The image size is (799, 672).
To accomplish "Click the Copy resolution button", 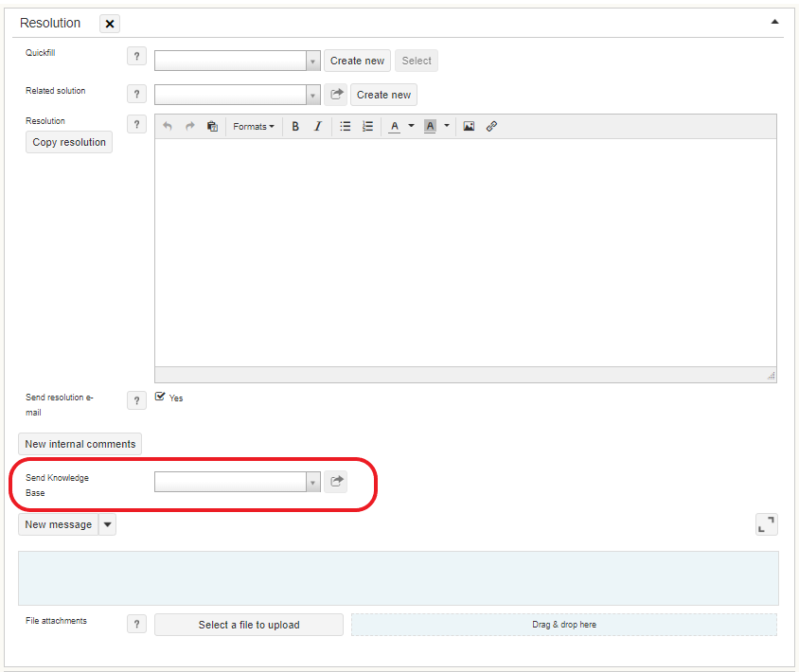I will click(69, 142).
